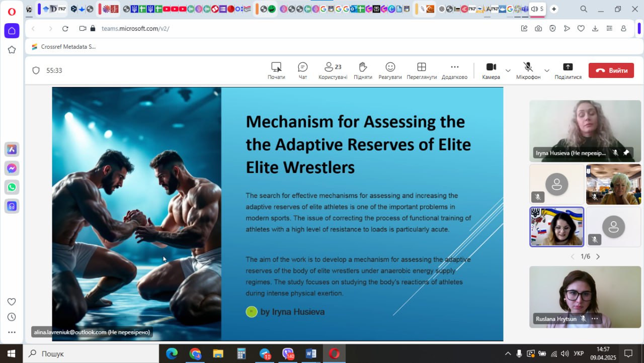Click the Поділитися share screen button
This screenshot has width=644, height=363.
[x=568, y=70]
